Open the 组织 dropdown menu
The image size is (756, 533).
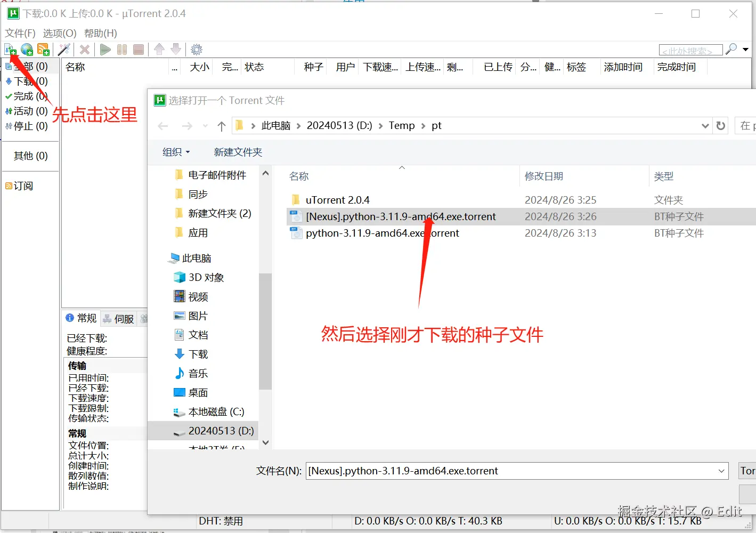coord(176,152)
